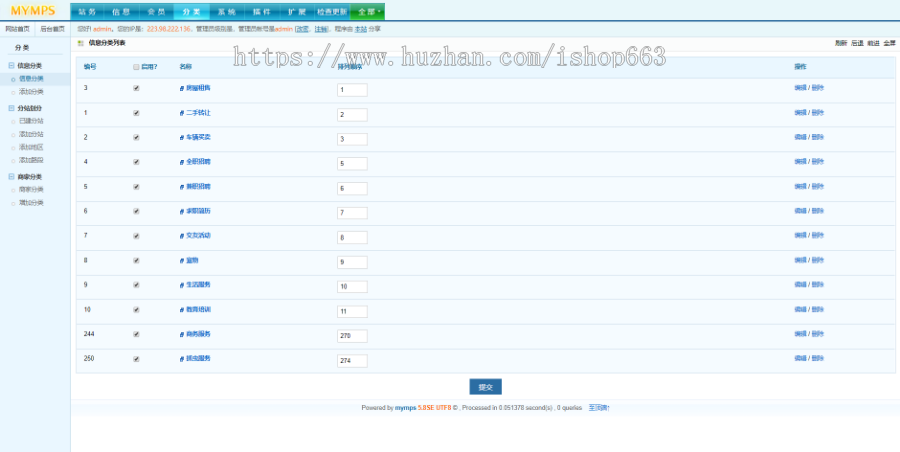Switch to the 会员 top navigation tab
900x452 pixels.
[156, 12]
